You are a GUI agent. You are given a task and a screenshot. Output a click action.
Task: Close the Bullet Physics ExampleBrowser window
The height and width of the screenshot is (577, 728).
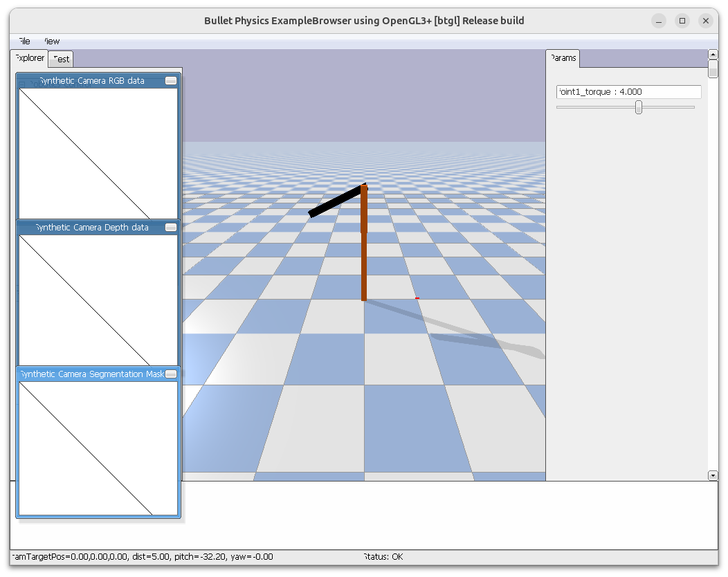pyautogui.click(x=705, y=21)
